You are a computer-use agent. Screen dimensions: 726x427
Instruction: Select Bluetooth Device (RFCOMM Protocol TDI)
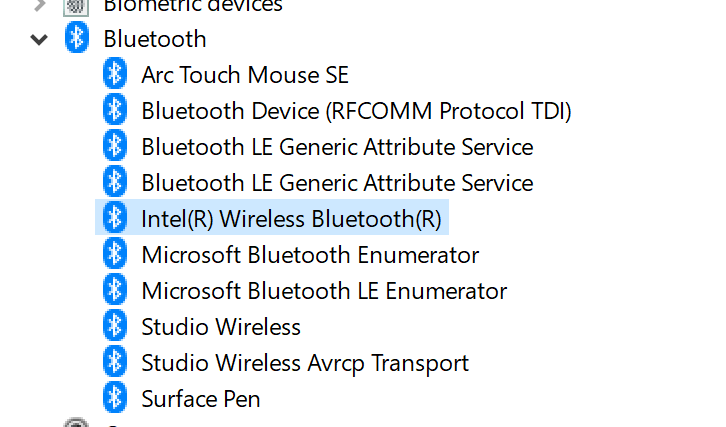point(357,111)
